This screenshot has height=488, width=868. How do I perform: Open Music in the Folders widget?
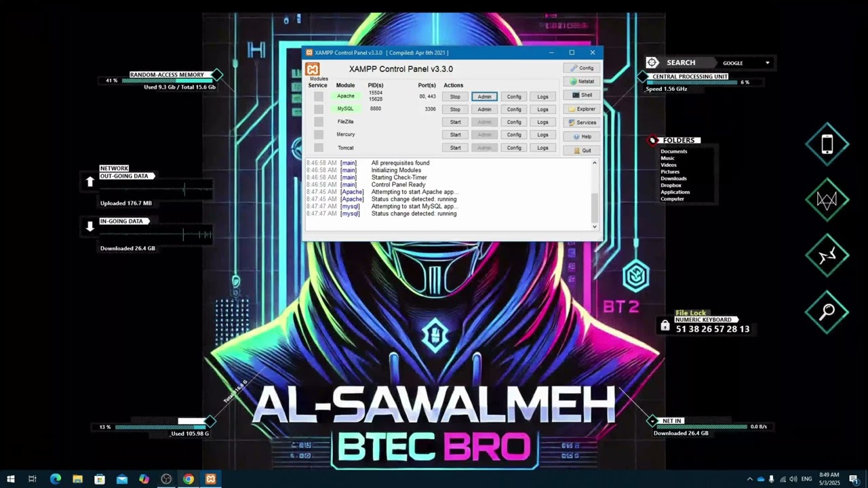(x=668, y=158)
